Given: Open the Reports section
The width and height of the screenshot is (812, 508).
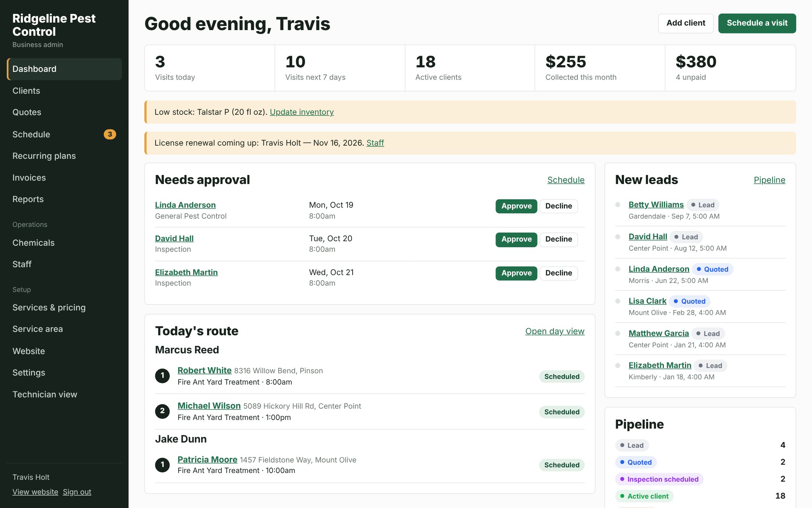Looking at the screenshot, I should [64, 199].
